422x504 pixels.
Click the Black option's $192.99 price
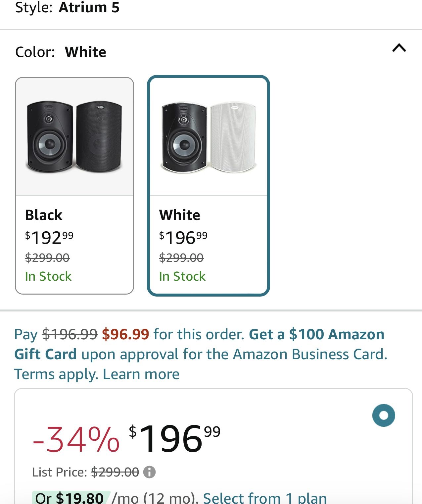tap(49, 237)
